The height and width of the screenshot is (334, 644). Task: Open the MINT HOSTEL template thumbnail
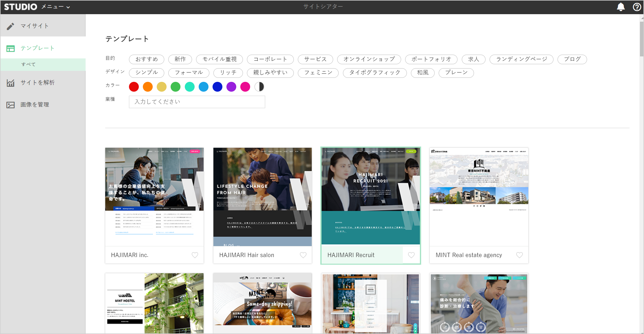coord(154,303)
